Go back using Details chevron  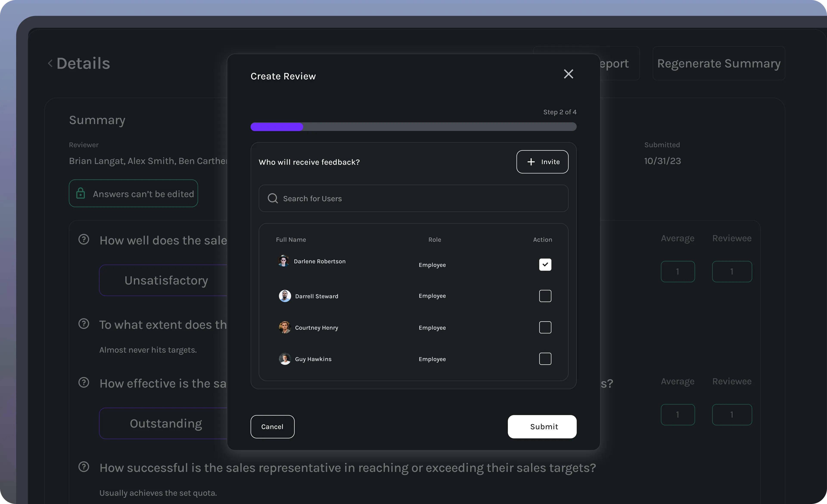pyautogui.click(x=50, y=63)
